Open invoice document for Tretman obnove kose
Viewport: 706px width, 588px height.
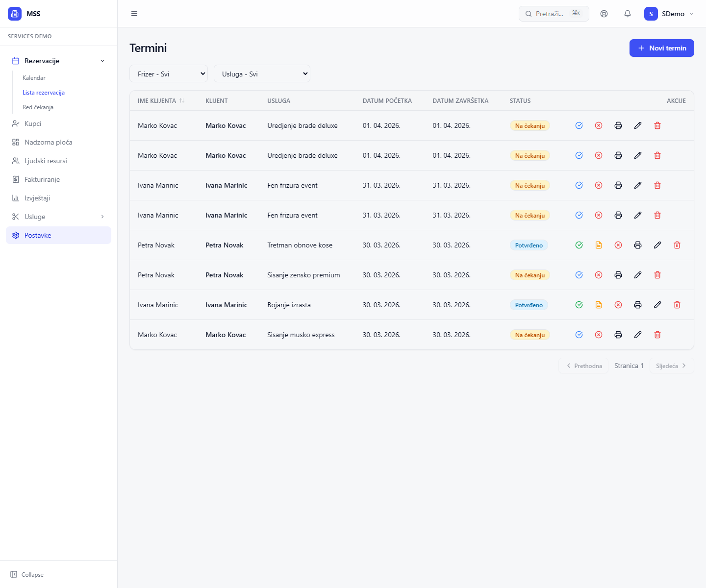point(599,245)
